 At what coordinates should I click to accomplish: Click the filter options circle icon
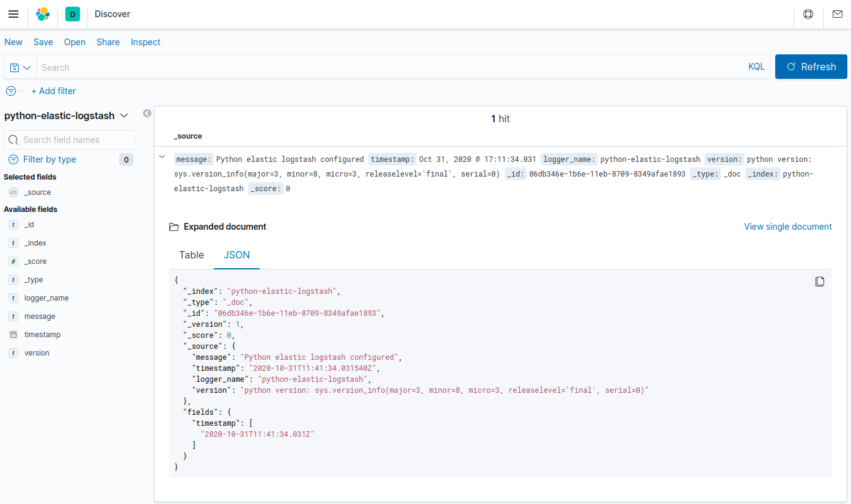[11, 91]
